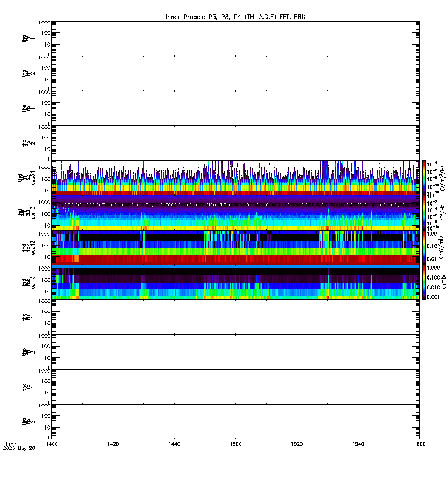Image resolution: width=448 pixels, height=478 pixels.
Task: Click the "1500" time axis tick label
Action: pyautogui.click(x=235, y=444)
